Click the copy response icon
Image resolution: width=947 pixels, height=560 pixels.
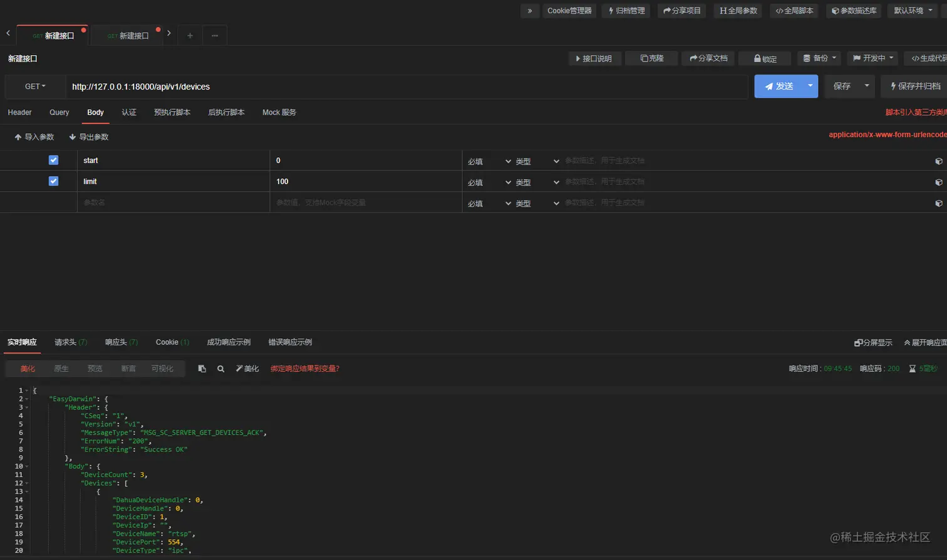point(202,369)
